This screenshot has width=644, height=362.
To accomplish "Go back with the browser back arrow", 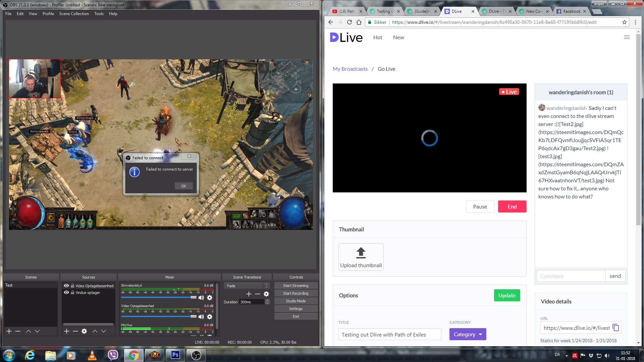I will 331,22.
